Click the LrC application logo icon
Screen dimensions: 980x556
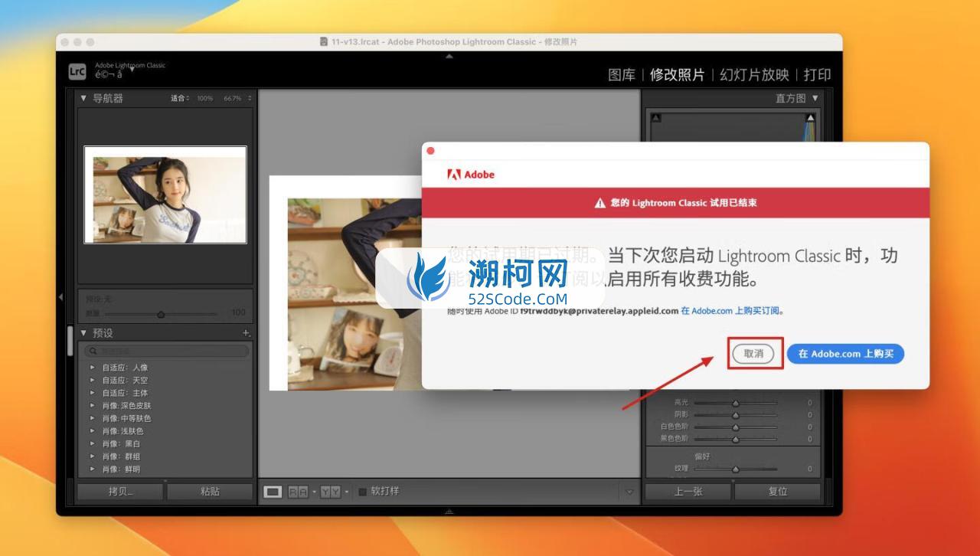pyautogui.click(x=77, y=71)
